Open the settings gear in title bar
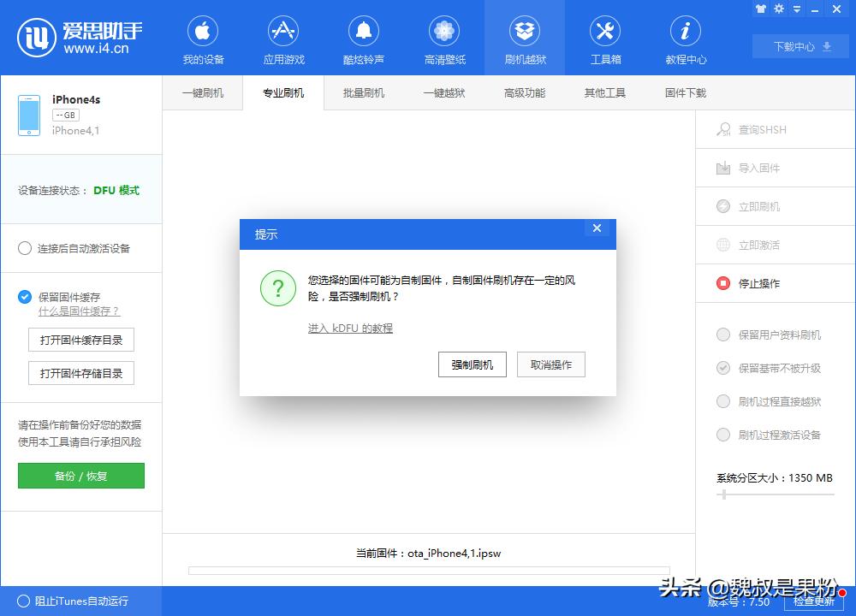856x616 pixels. pyautogui.click(x=778, y=9)
